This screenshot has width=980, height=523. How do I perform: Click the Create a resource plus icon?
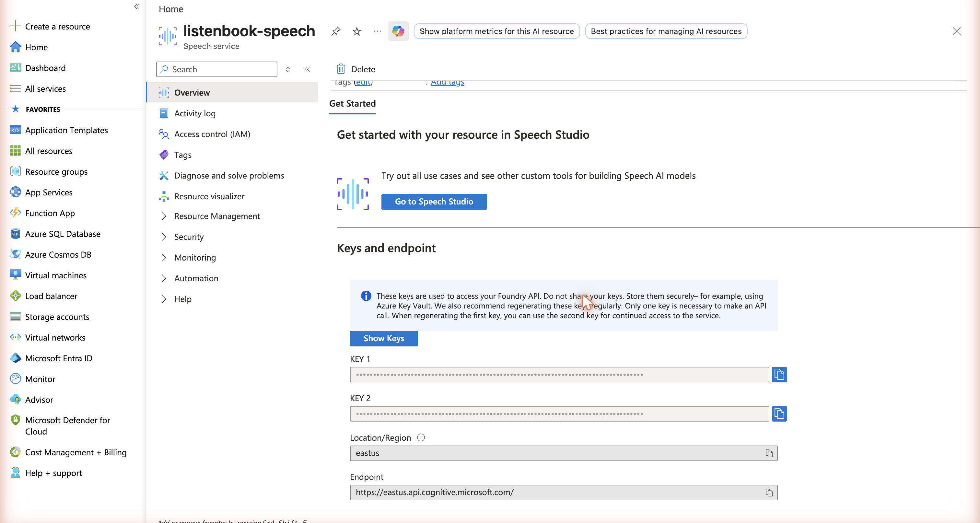coord(15,26)
